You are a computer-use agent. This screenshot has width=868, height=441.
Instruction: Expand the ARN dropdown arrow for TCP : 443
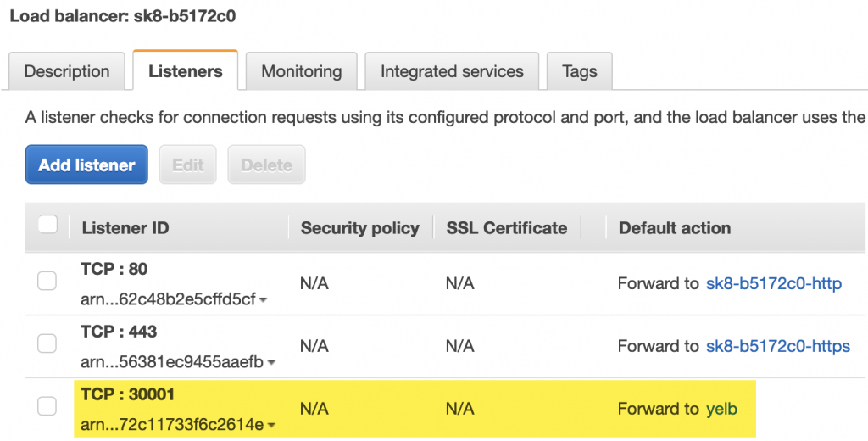point(271,363)
